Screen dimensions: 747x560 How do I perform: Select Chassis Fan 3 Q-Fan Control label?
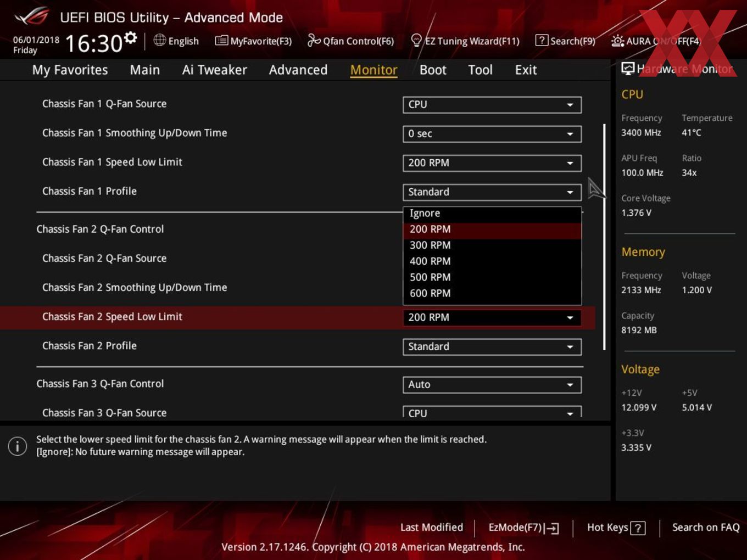coord(100,384)
